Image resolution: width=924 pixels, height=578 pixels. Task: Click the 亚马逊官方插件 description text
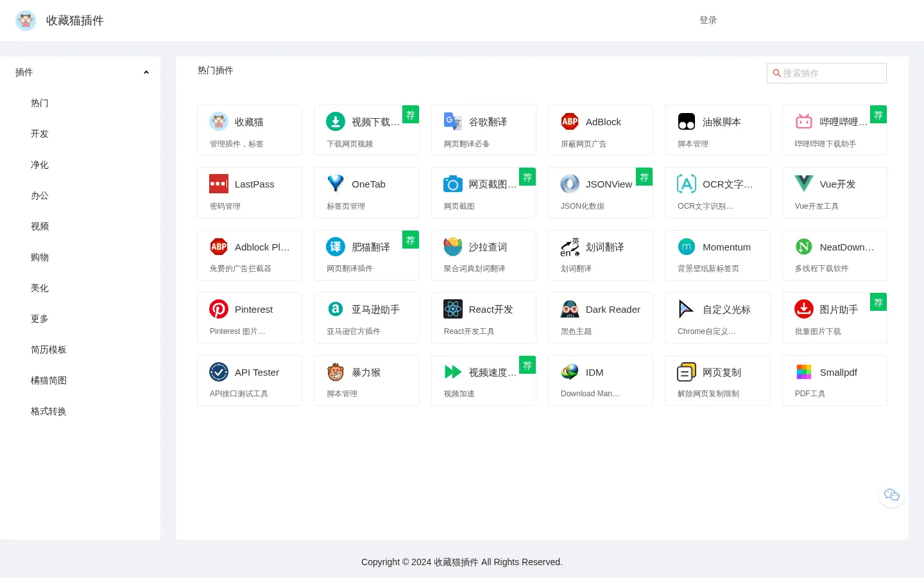[354, 331]
